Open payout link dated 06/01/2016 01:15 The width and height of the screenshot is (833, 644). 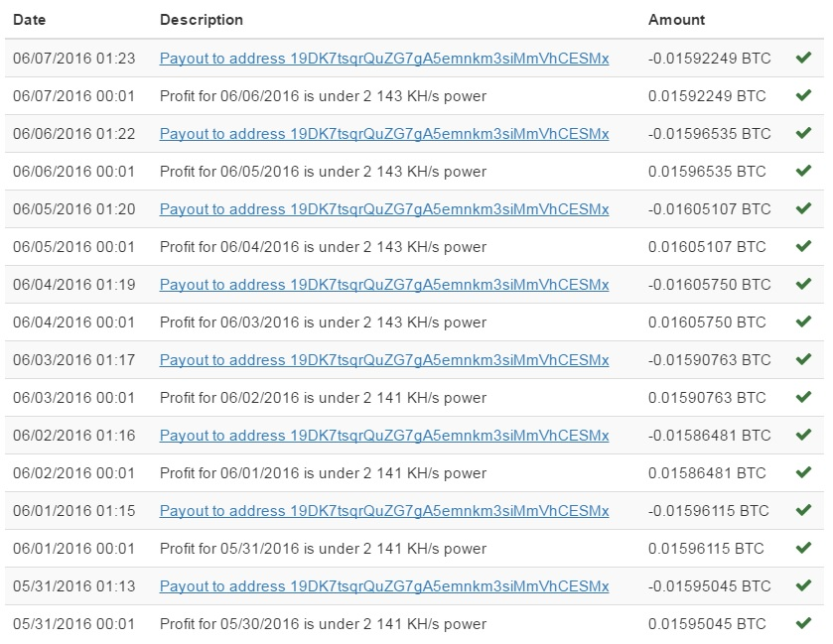[384, 511]
